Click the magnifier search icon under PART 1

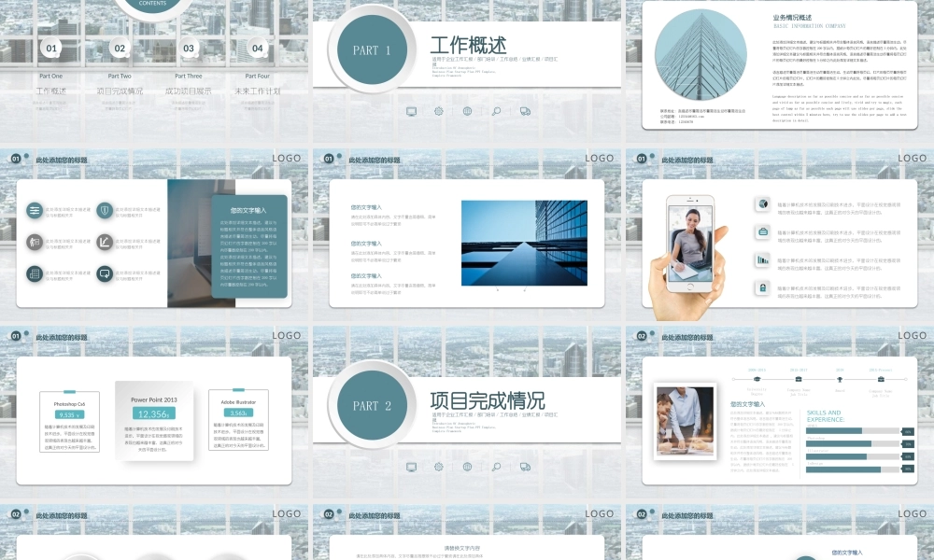pyautogui.click(x=496, y=111)
